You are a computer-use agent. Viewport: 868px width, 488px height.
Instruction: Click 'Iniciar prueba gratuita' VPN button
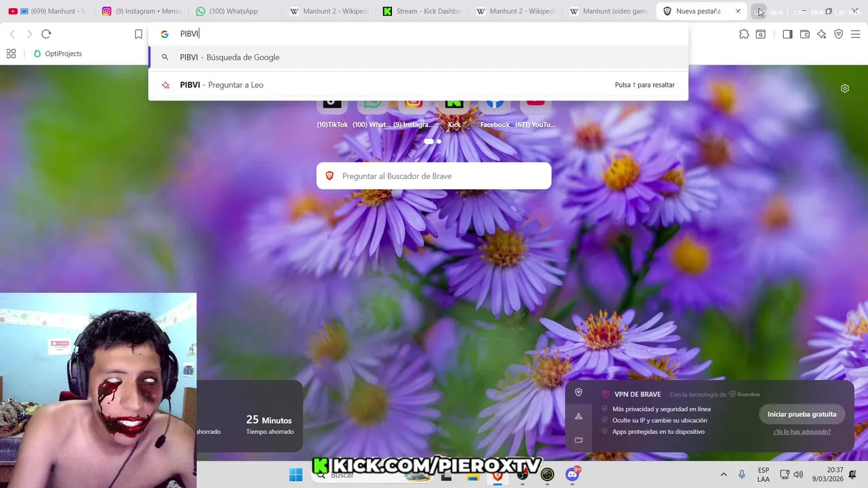click(x=802, y=414)
